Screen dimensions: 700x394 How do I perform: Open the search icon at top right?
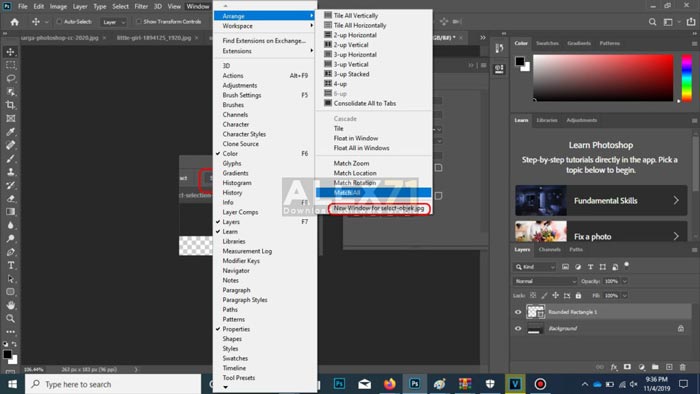[652, 22]
